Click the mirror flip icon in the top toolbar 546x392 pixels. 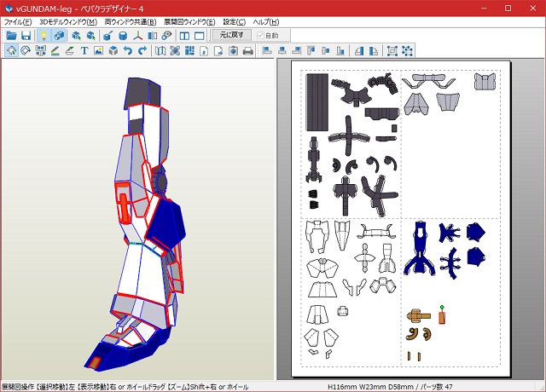tap(153, 36)
